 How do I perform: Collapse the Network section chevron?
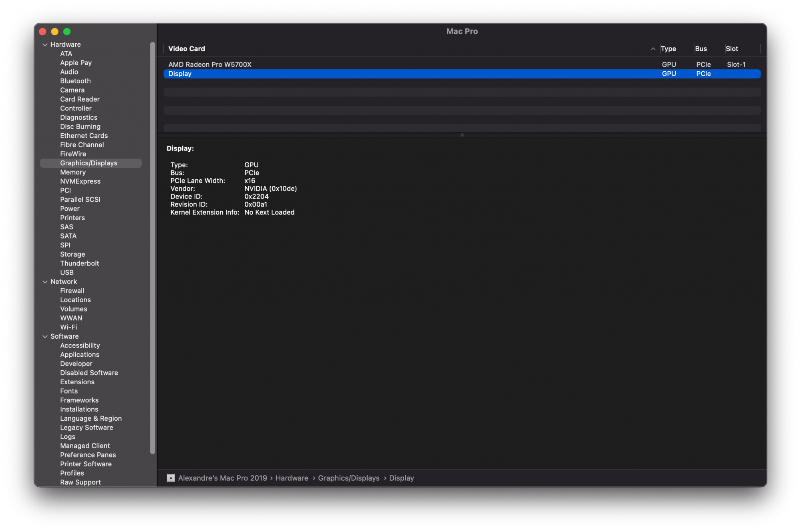pyautogui.click(x=45, y=282)
